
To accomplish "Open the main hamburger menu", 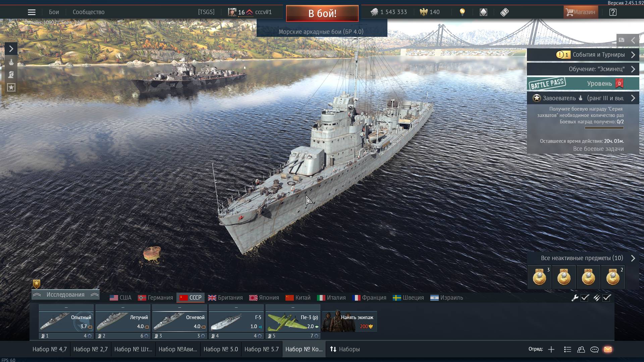I will (x=32, y=12).
